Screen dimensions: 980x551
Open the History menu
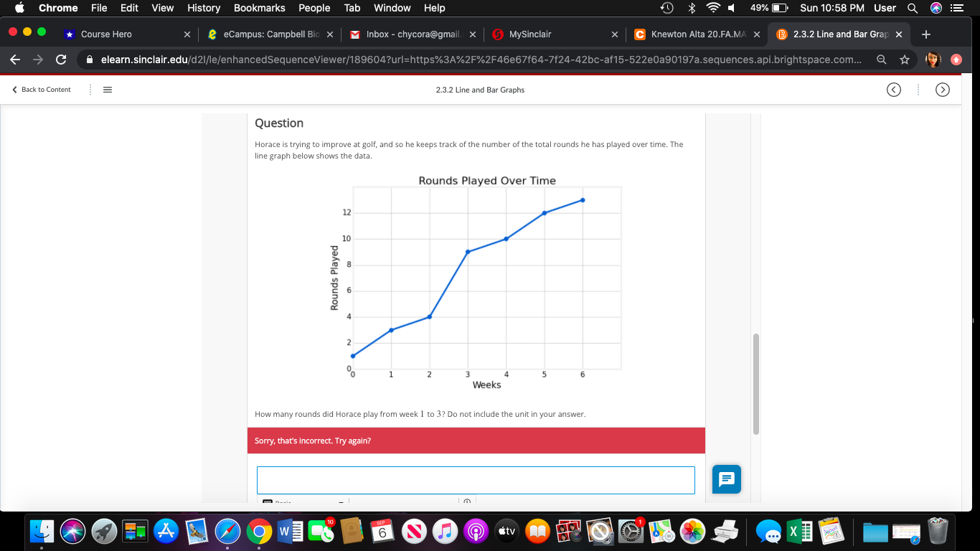tap(204, 8)
